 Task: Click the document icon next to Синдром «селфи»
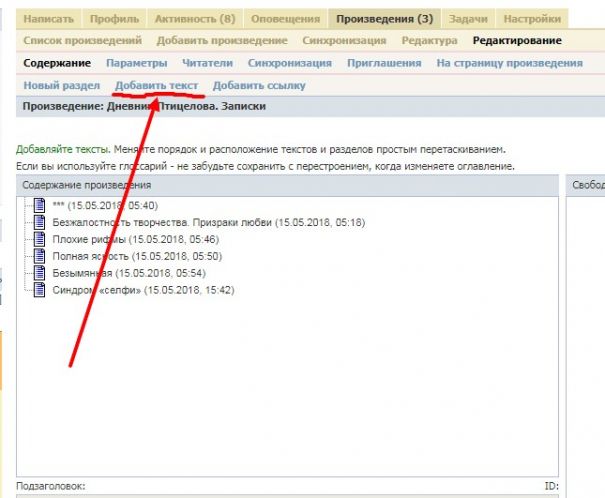[41, 290]
